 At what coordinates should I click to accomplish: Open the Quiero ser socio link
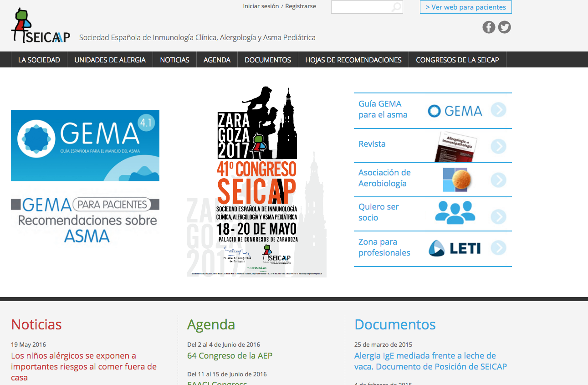(378, 212)
